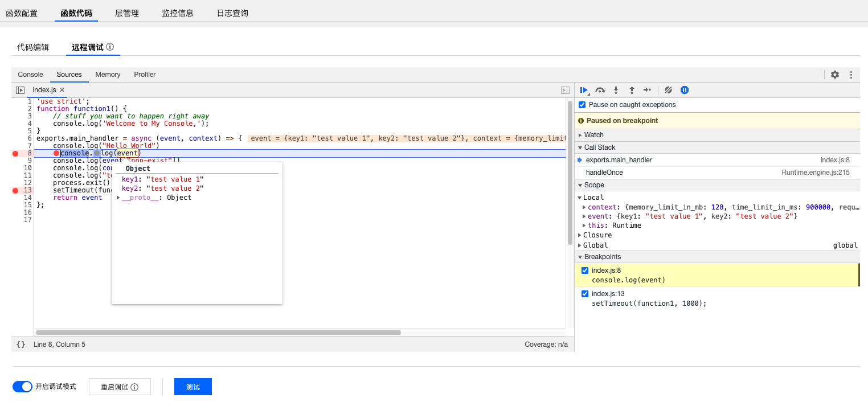This screenshot has width=868, height=402.
Task: Collapse the Local scope group
Action: (580, 198)
